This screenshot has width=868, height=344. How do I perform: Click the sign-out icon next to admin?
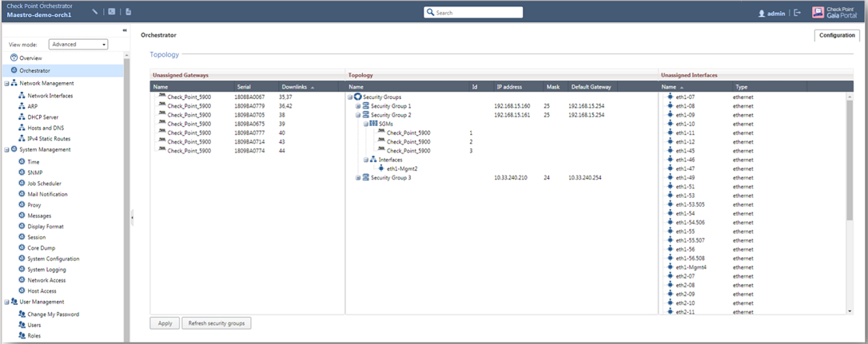(x=797, y=13)
